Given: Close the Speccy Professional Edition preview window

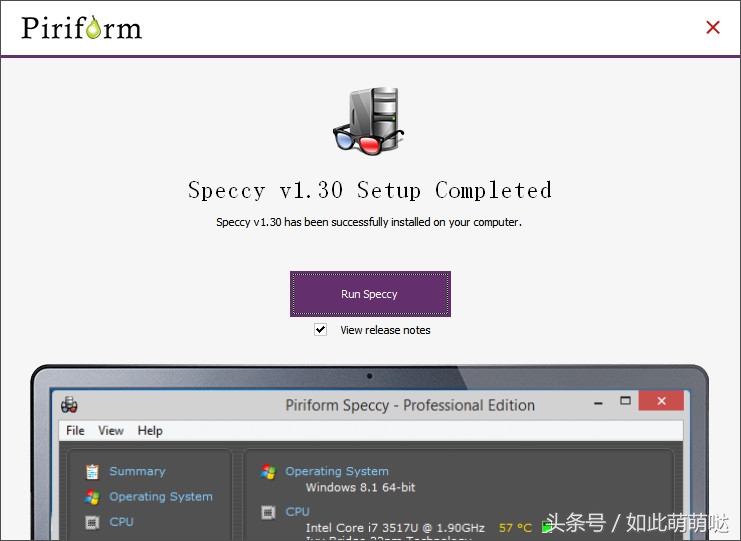Looking at the screenshot, I should pos(661,401).
